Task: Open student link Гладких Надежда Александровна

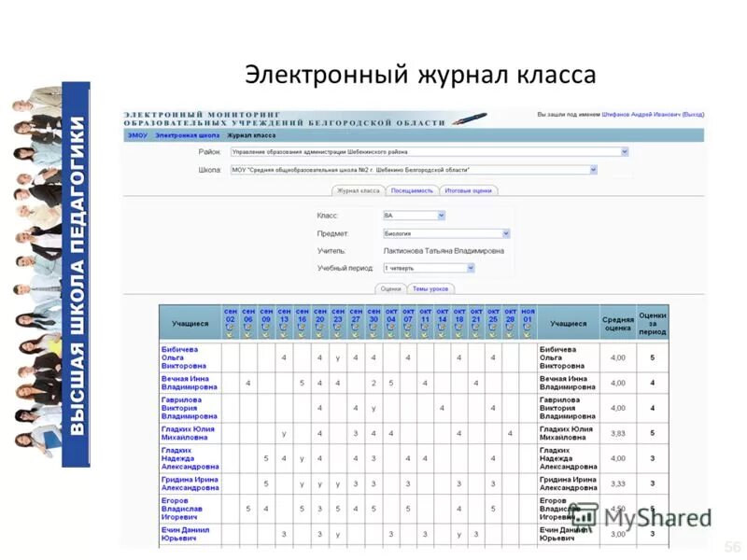Action: coord(190,458)
